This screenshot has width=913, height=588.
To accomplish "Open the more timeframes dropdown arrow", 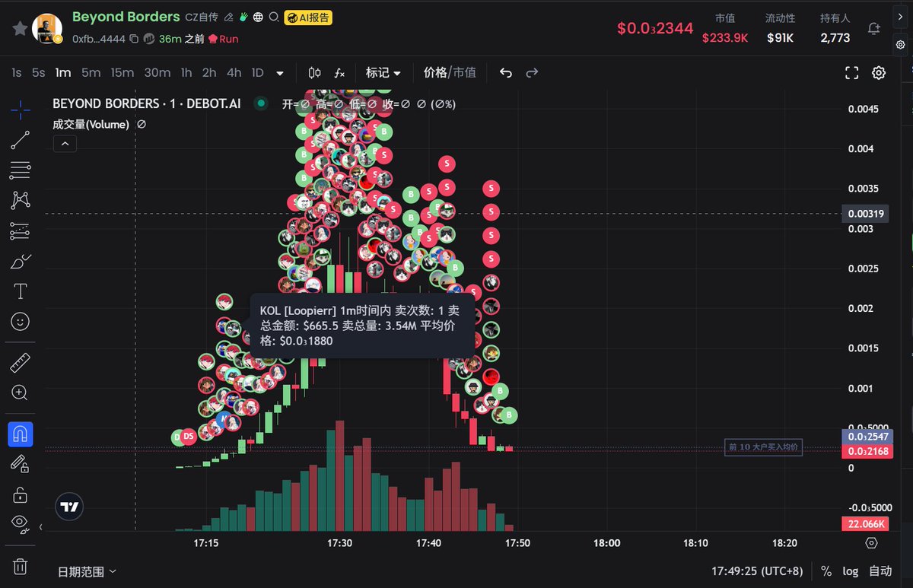I will tap(280, 73).
